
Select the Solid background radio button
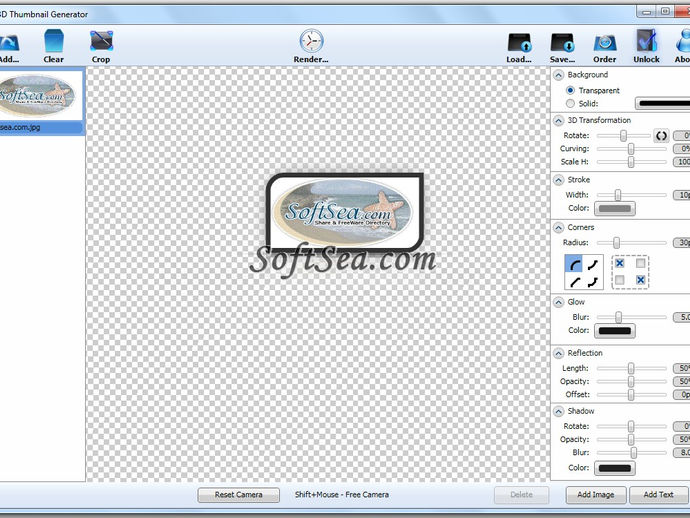click(x=570, y=103)
